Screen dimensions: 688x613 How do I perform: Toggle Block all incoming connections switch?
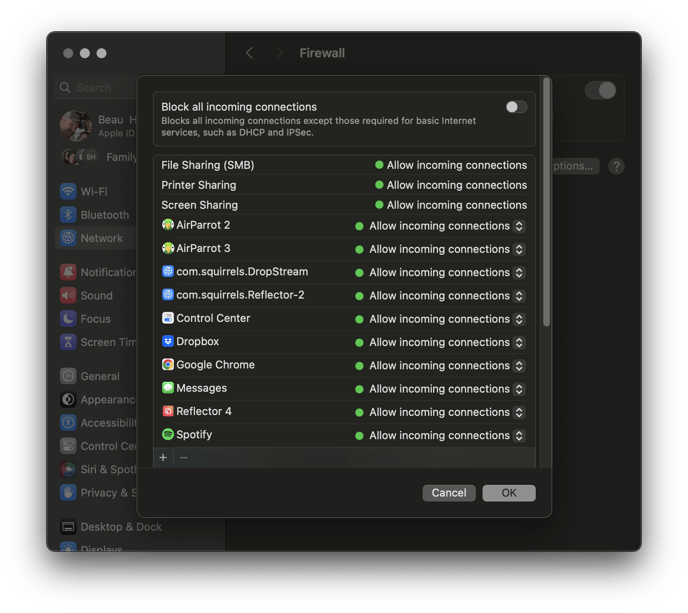(516, 107)
